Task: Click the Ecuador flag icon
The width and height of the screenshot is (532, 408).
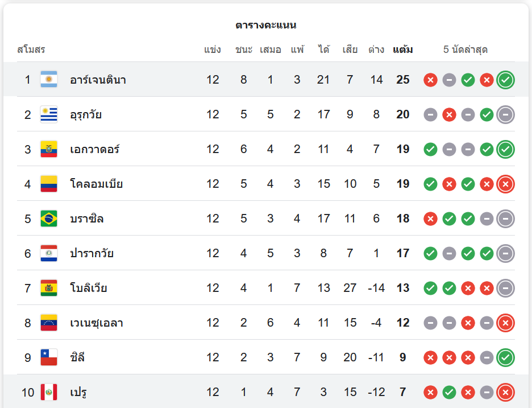Action: 49,149
